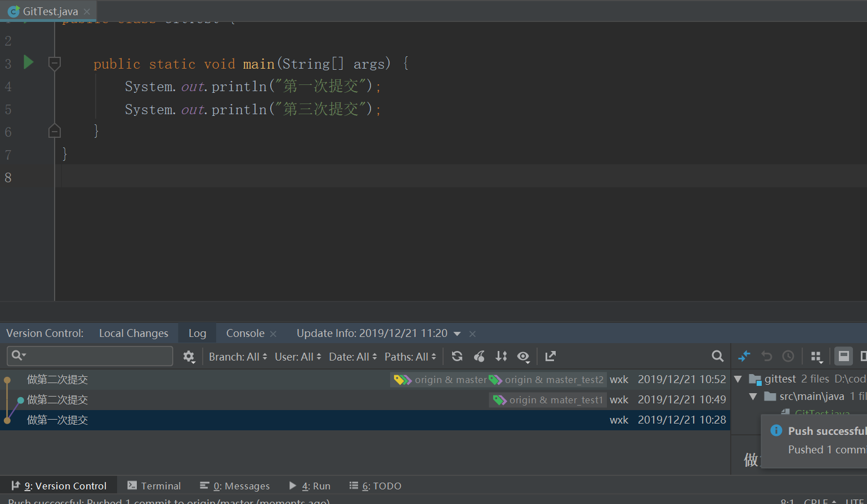Open the 6: TODO tool window
The height and width of the screenshot is (504, 867).
(x=375, y=486)
